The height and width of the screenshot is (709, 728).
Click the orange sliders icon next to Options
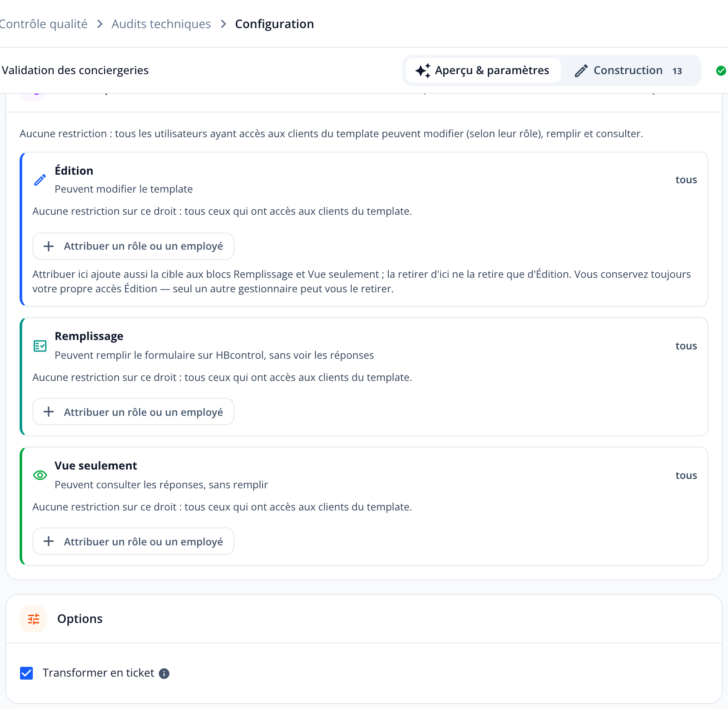click(33, 619)
